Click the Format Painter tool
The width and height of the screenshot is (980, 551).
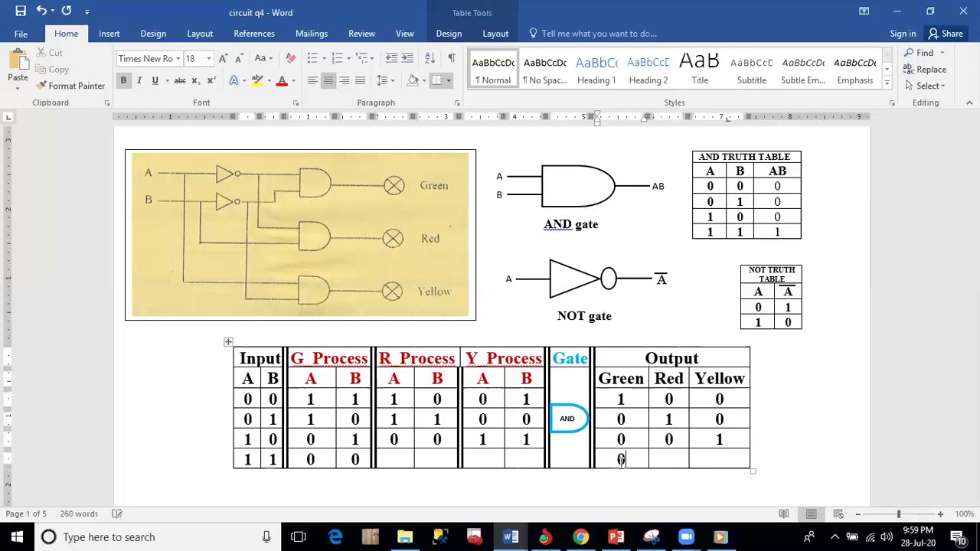70,86
